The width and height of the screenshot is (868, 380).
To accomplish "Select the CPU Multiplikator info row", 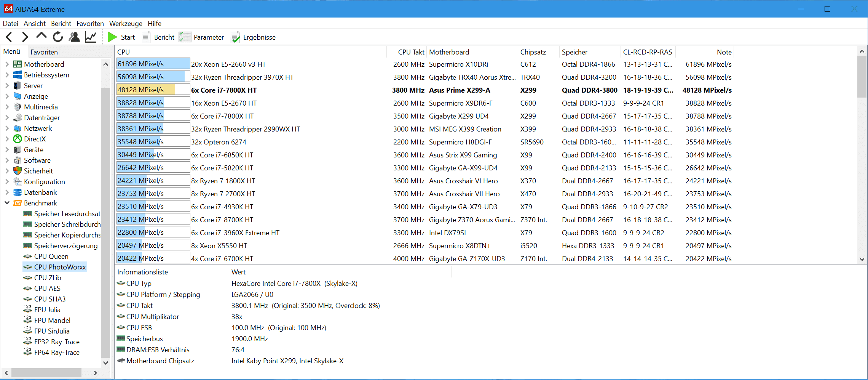I will point(284,317).
